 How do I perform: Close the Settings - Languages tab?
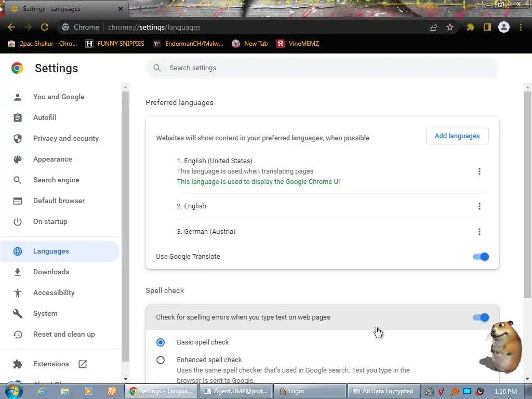click(x=121, y=9)
